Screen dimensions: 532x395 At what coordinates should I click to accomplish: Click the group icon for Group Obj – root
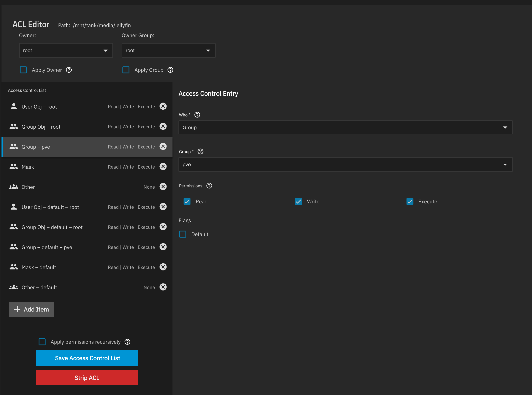coord(14,126)
